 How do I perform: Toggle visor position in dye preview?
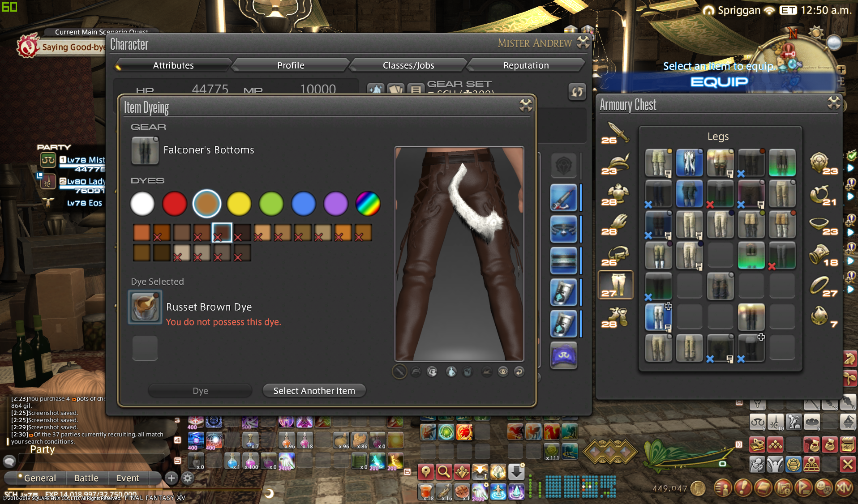click(432, 372)
